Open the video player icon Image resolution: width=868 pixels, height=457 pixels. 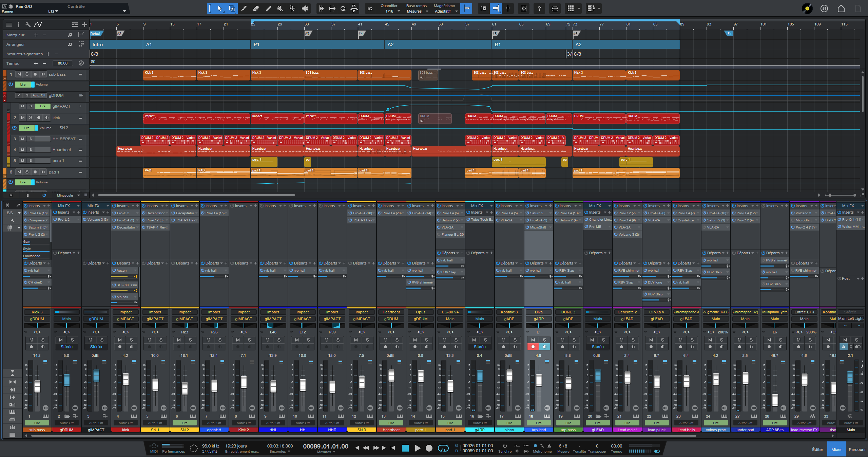(555, 8)
